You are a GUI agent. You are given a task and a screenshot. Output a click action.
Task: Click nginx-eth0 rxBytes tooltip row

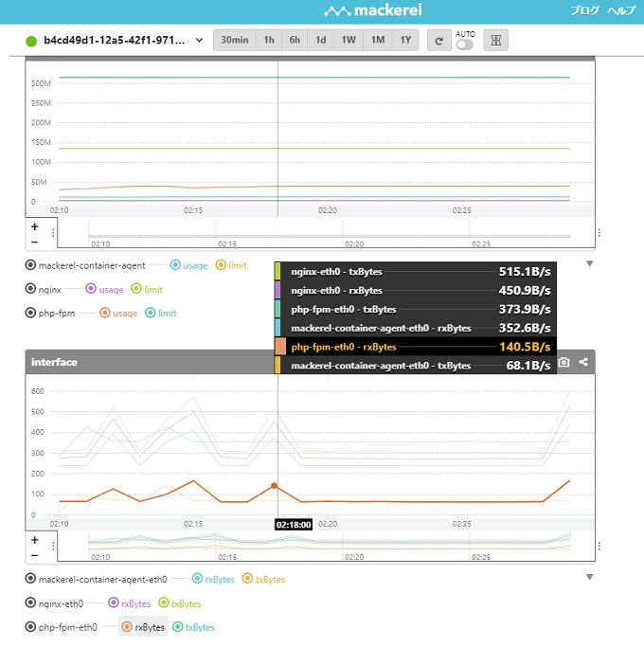[x=415, y=291]
